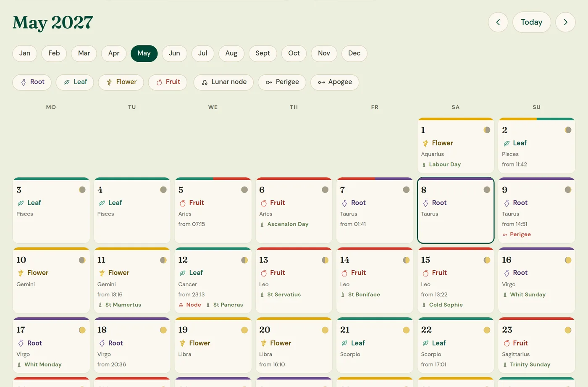The image size is (588, 387).
Task: Click the flower icon on May 10
Action: pyautogui.click(x=21, y=273)
